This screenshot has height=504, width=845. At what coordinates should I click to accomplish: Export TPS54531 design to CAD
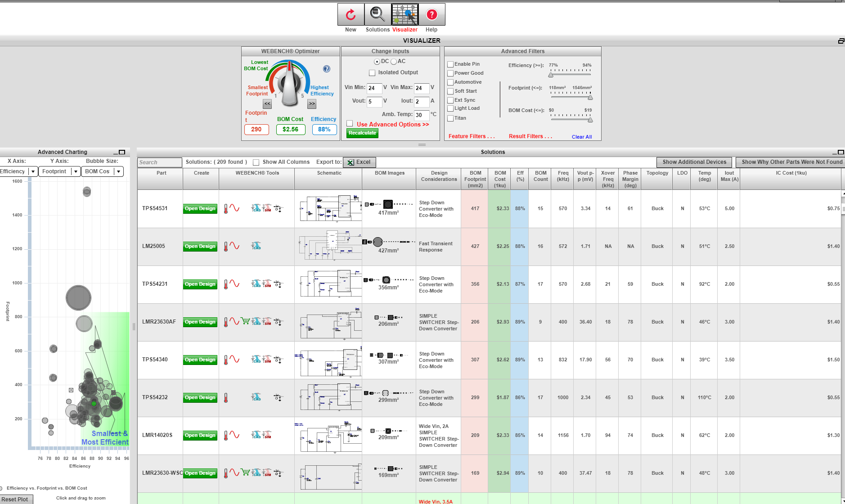[x=256, y=208]
